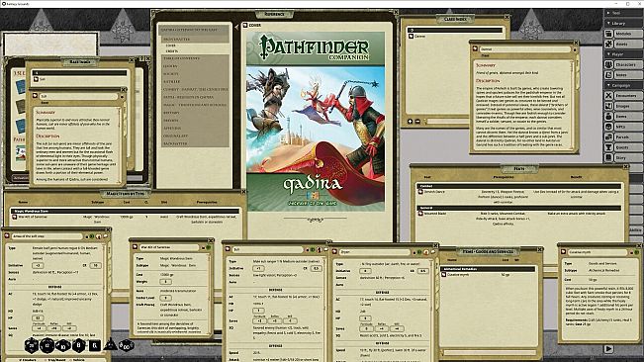Image resolution: width=644 pixels, height=362 pixels.
Task: Open the Quests goblet icon
Action: pos(608,147)
